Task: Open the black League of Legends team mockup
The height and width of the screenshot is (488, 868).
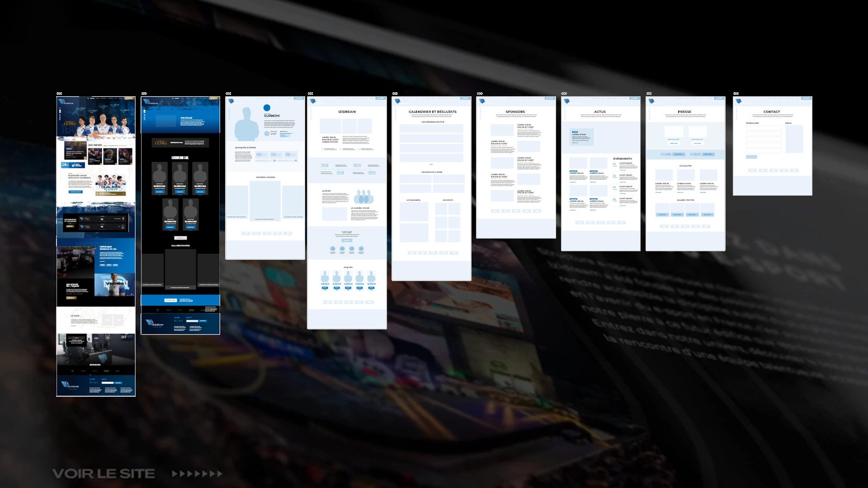Action: click(x=180, y=216)
